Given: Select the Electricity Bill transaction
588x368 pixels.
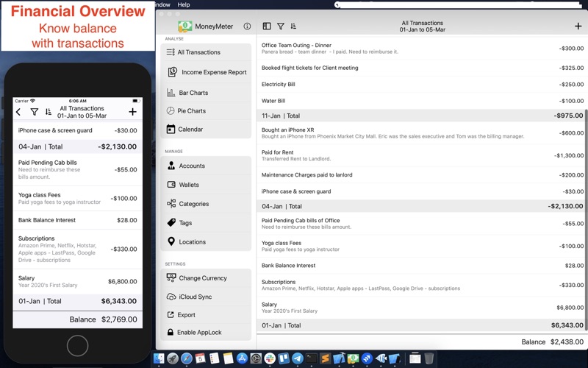Looking at the screenshot, I should [x=422, y=85].
